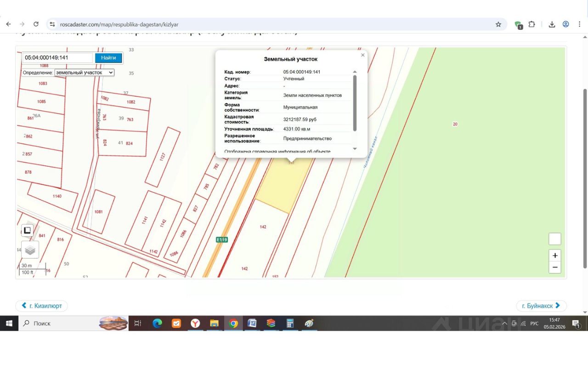
Task: Click the E119 road marker
Action: (222, 239)
